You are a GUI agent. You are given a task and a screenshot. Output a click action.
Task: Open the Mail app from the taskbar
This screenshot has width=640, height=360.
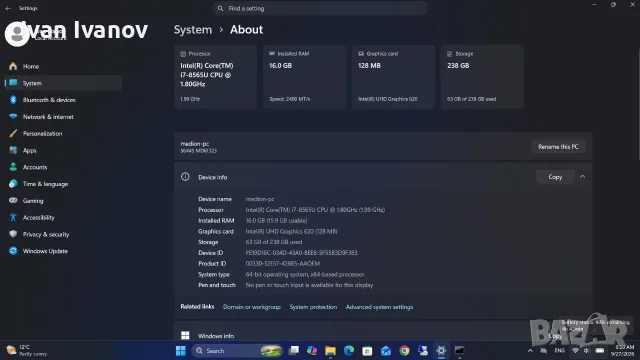coord(386,351)
